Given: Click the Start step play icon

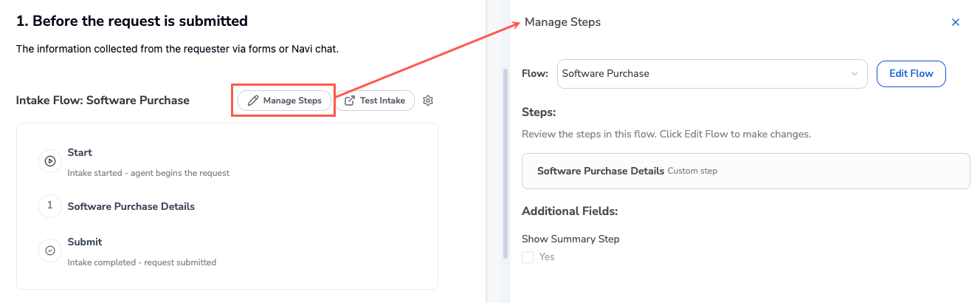Looking at the screenshot, I should coord(49,160).
